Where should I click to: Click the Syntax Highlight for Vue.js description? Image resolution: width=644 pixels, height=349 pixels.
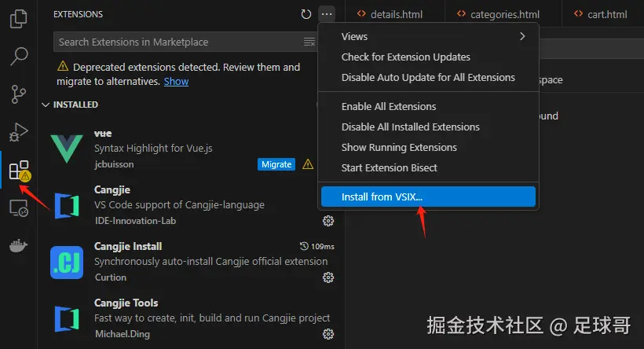pos(153,149)
